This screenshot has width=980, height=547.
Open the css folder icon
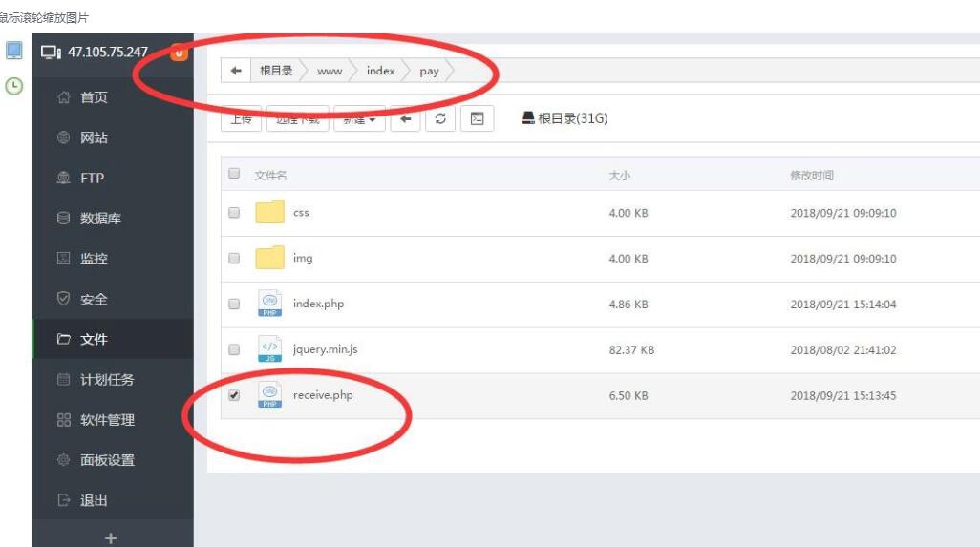(270, 213)
